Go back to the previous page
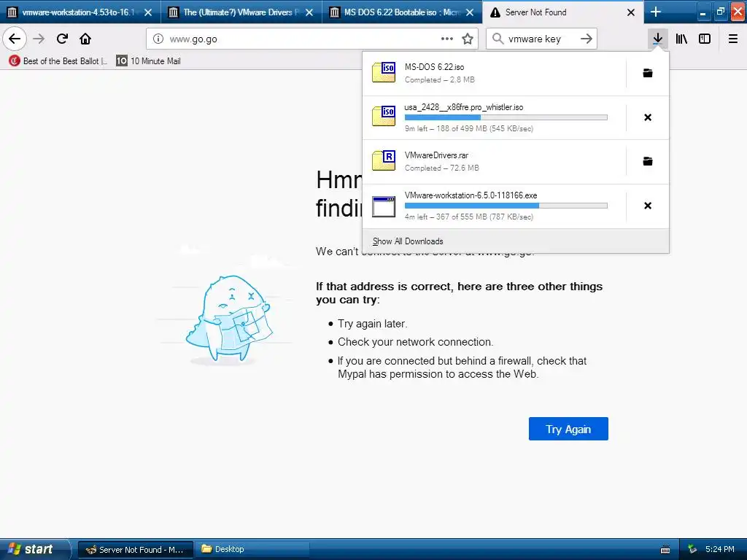 [x=15, y=39]
